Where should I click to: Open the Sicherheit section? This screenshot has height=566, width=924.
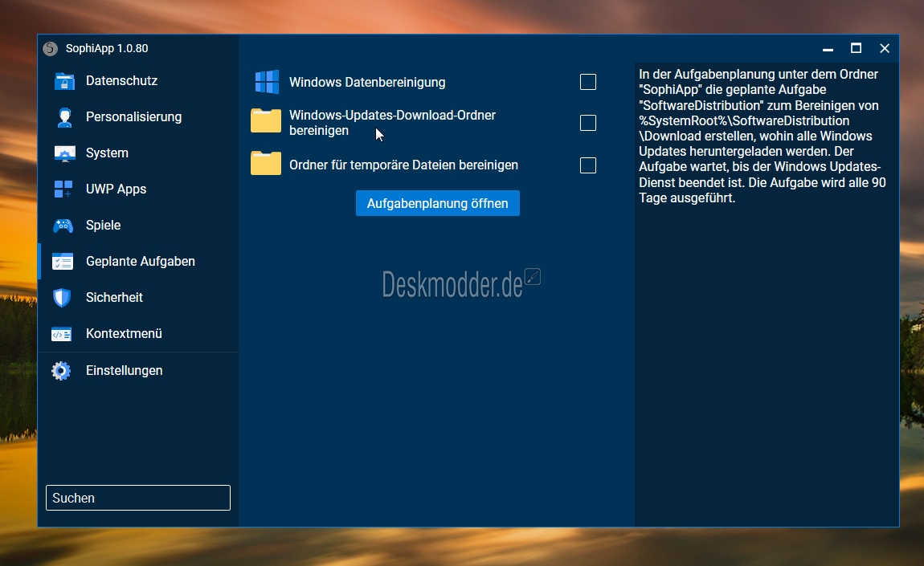(138, 297)
